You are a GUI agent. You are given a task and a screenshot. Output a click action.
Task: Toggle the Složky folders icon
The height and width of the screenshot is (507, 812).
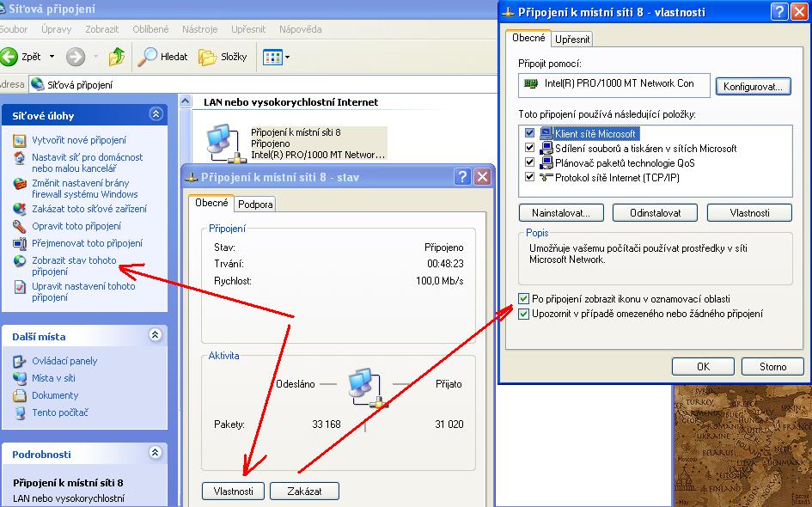click(x=207, y=57)
